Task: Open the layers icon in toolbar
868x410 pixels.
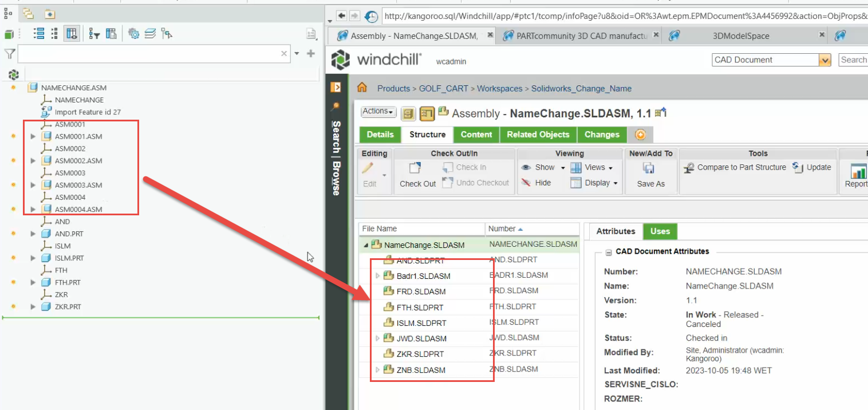Action: click(150, 34)
